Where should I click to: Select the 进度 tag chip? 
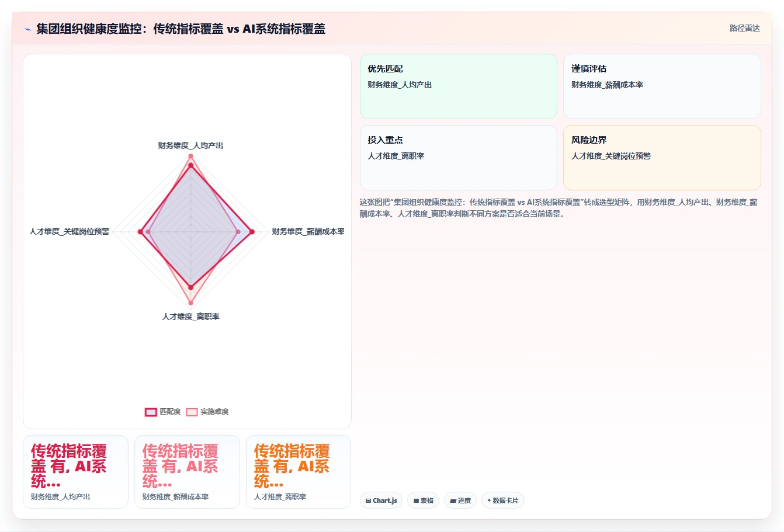tap(460, 500)
